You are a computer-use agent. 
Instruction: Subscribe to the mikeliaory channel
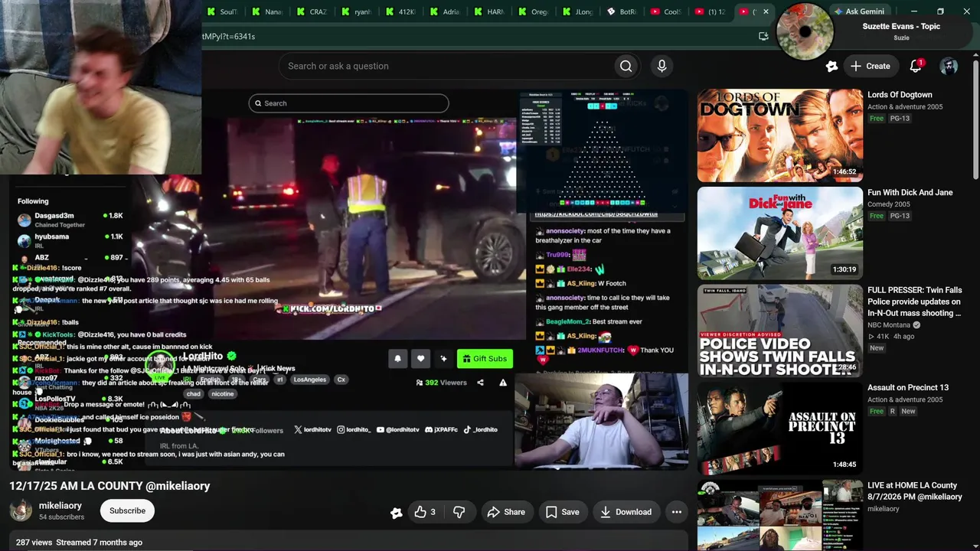127,511
